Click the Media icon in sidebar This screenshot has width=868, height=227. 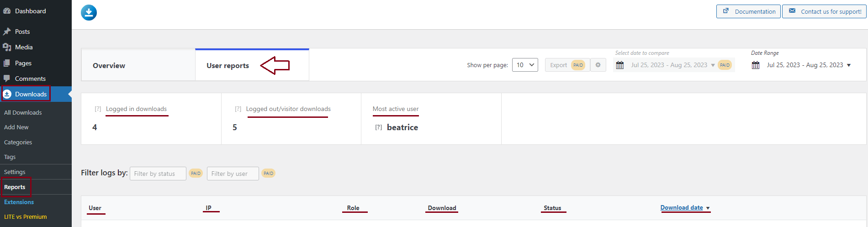coord(7,47)
